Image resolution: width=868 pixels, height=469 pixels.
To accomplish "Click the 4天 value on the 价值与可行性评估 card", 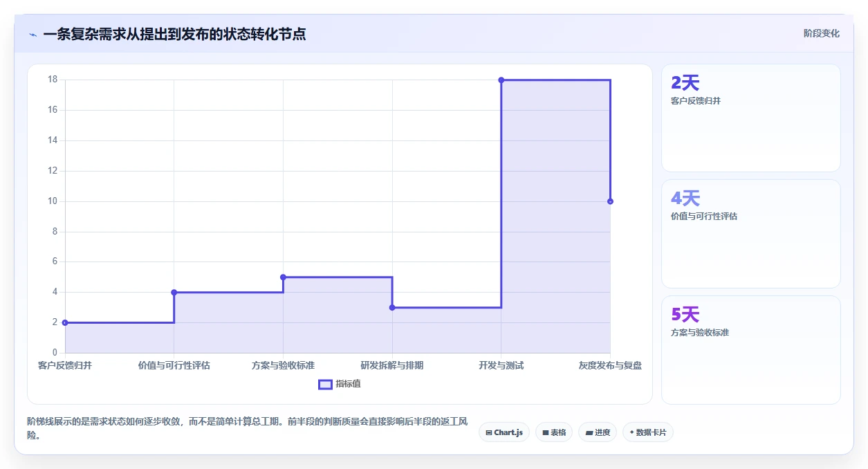I will pos(685,199).
